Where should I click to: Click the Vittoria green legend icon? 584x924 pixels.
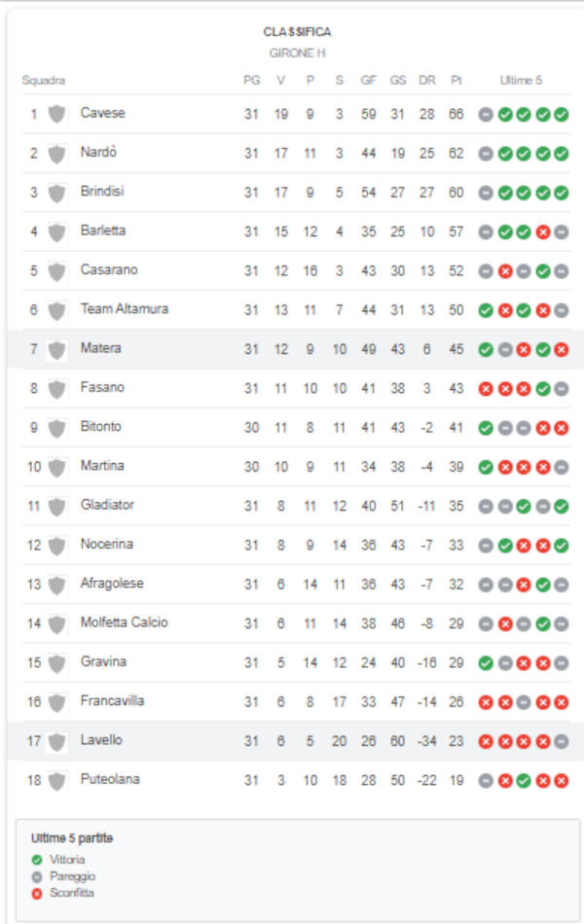coord(37,860)
